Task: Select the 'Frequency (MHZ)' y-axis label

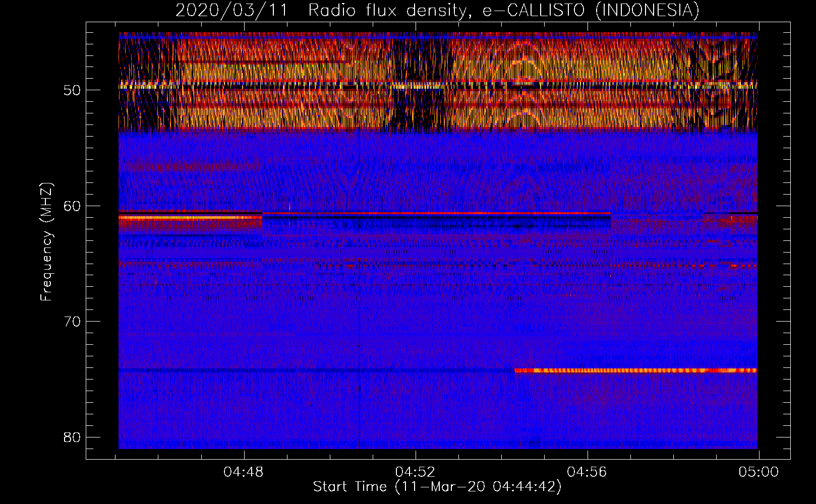Action: coord(46,242)
